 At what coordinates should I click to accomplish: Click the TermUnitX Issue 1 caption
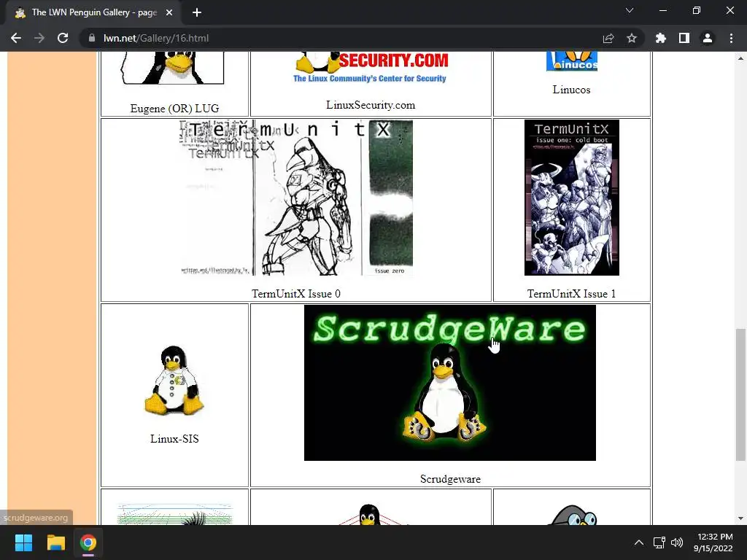tap(571, 294)
